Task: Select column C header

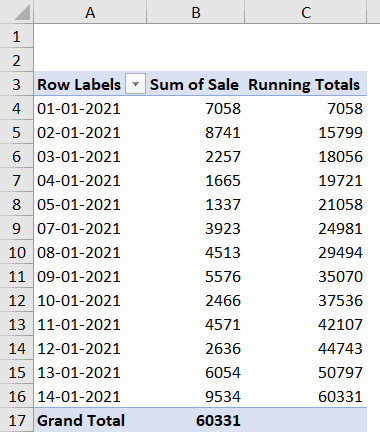Action: [x=306, y=12]
